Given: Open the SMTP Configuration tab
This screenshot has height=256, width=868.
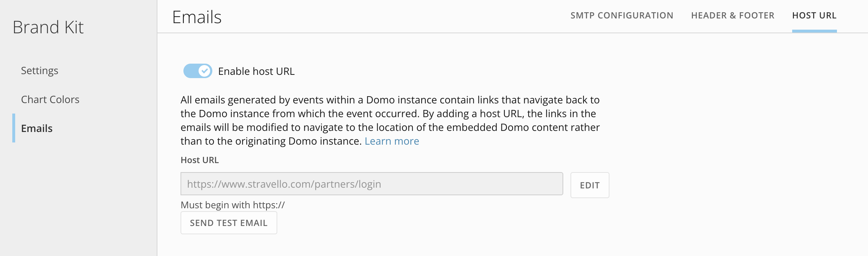Looking at the screenshot, I should (x=622, y=16).
